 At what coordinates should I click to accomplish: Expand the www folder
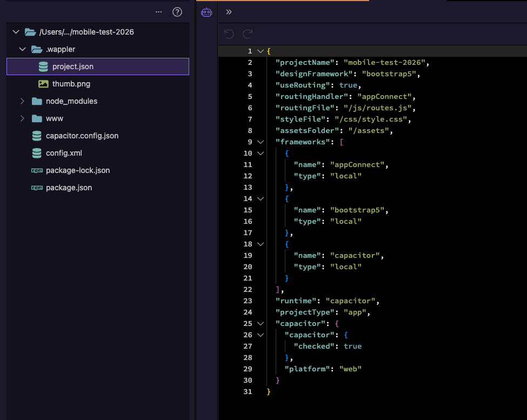22,118
